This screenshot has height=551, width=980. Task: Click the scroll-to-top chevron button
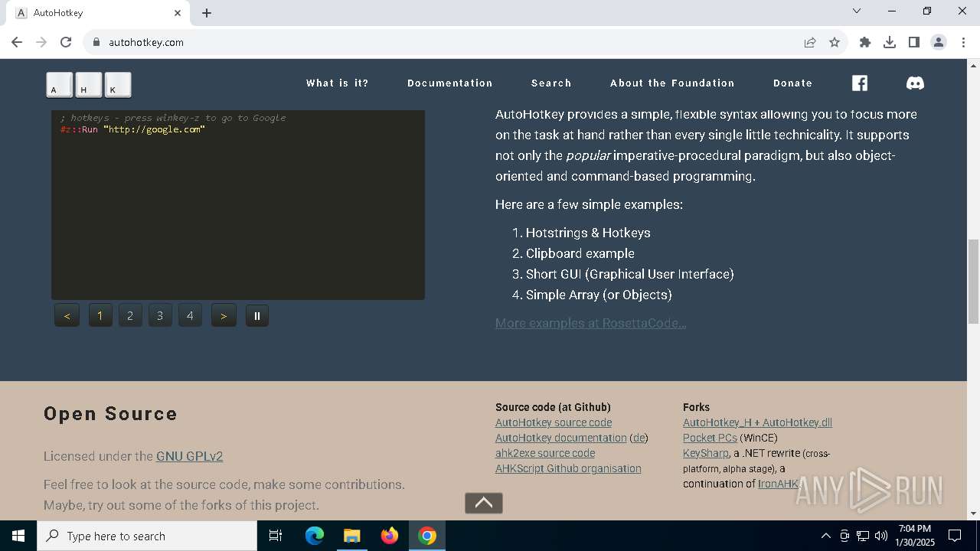484,503
